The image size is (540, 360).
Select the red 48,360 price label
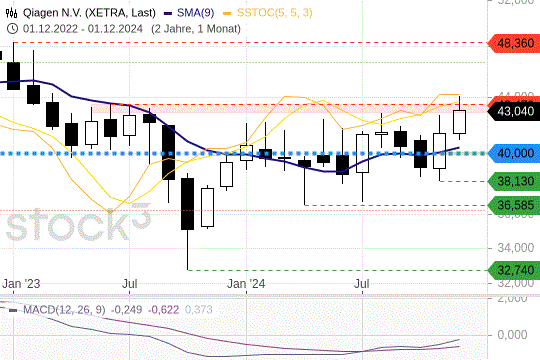click(x=514, y=43)
